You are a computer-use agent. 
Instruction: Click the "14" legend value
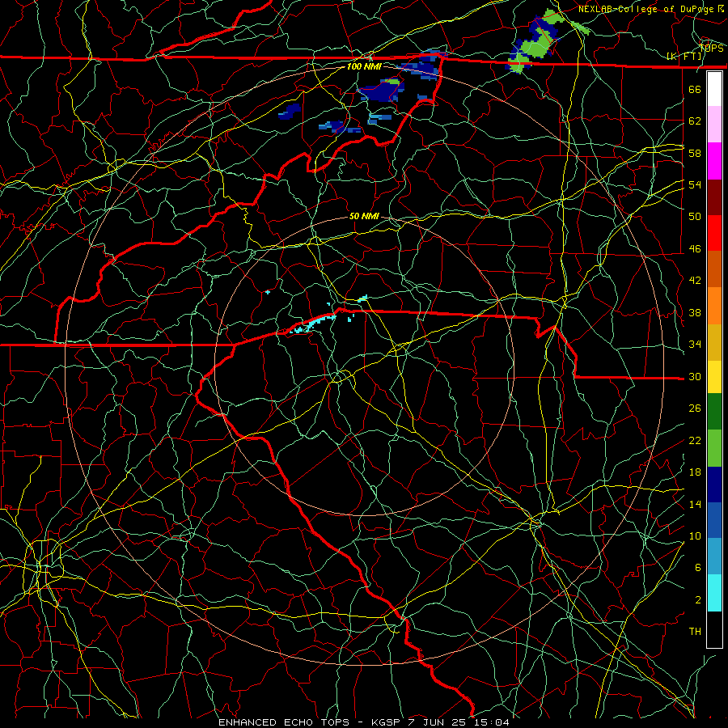coord(695,504)
